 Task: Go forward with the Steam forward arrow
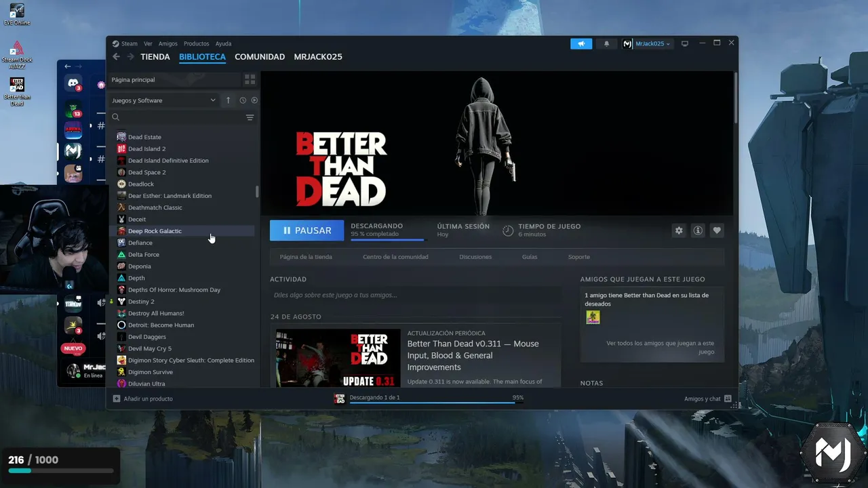pyautogui.click(x=129, y=57)
